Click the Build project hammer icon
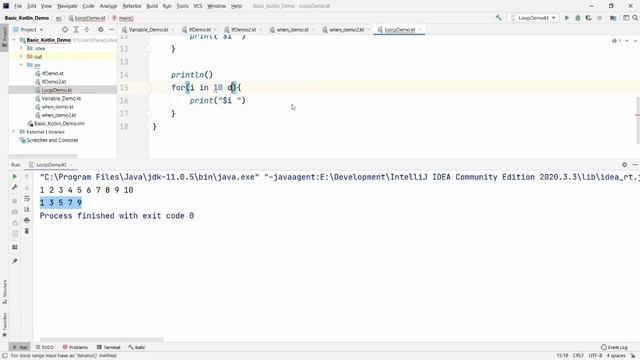Screen dimensions: 640x360 (498, 18)
